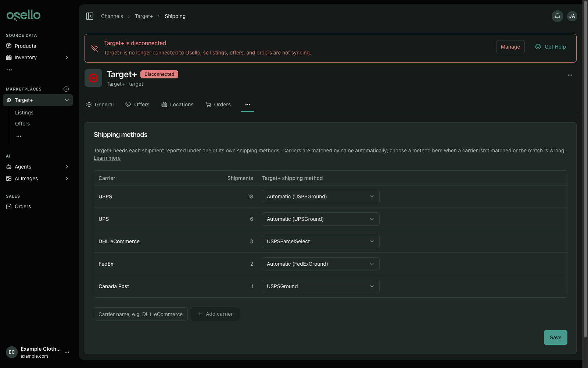Click the Agents robot icon
Viewport: 588px width, 368px height.
click(9, 167)
